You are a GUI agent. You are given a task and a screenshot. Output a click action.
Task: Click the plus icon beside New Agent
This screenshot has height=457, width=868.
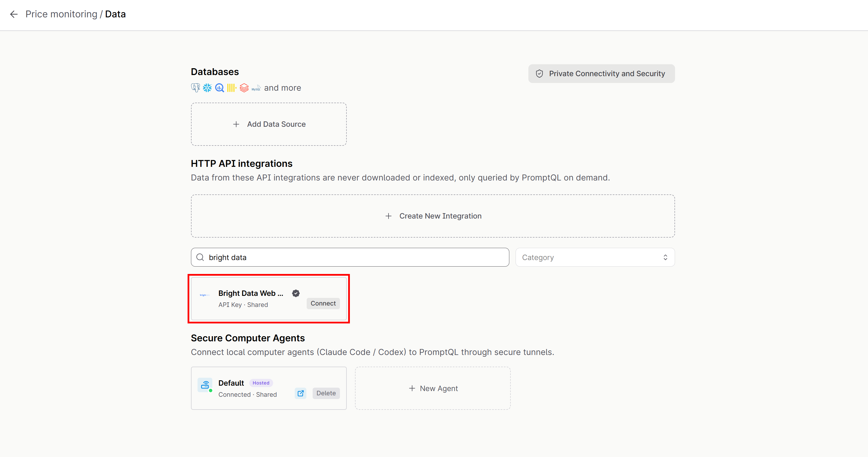(412, 388)
